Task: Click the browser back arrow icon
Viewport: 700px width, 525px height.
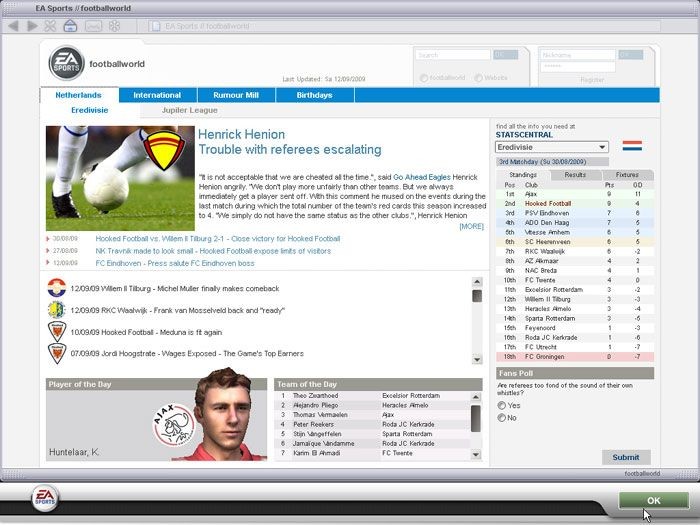Action: (x=14, y=26)
